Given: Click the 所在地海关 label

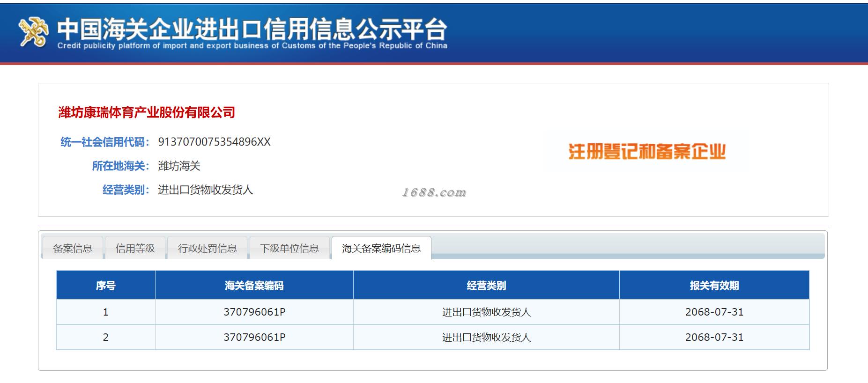Looking at the screenshot, I should 121,166.
